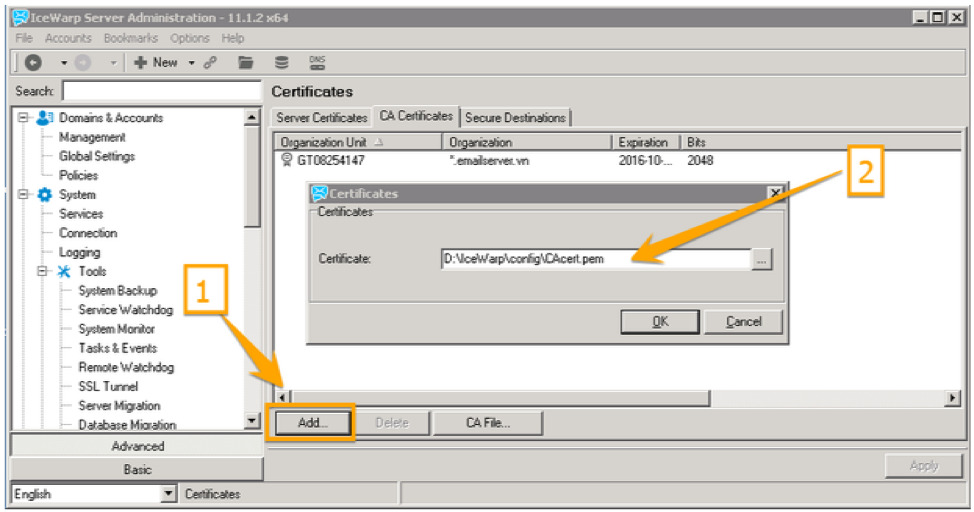The height and width of the screenshot is (512, 974).
Task: Open the Accounts menu
Action: click(x=68, y=38)
